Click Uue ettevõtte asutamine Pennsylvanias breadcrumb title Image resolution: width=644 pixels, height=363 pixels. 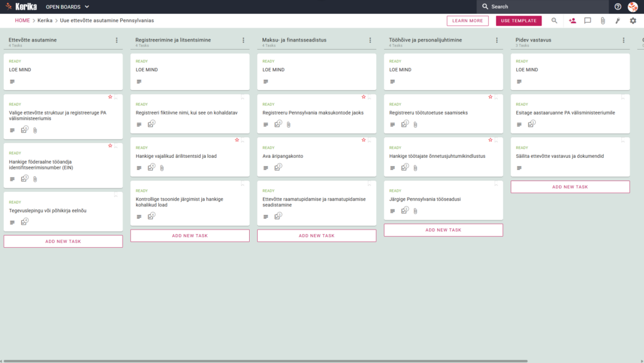click(x=107, y=21)
